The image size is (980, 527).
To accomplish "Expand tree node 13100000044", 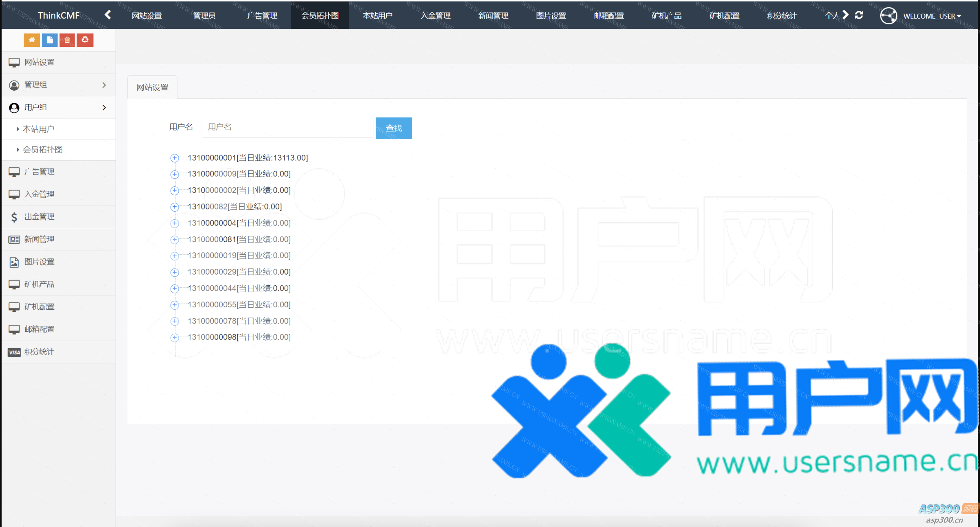I will pyautogui.click(x=174, y=289).
